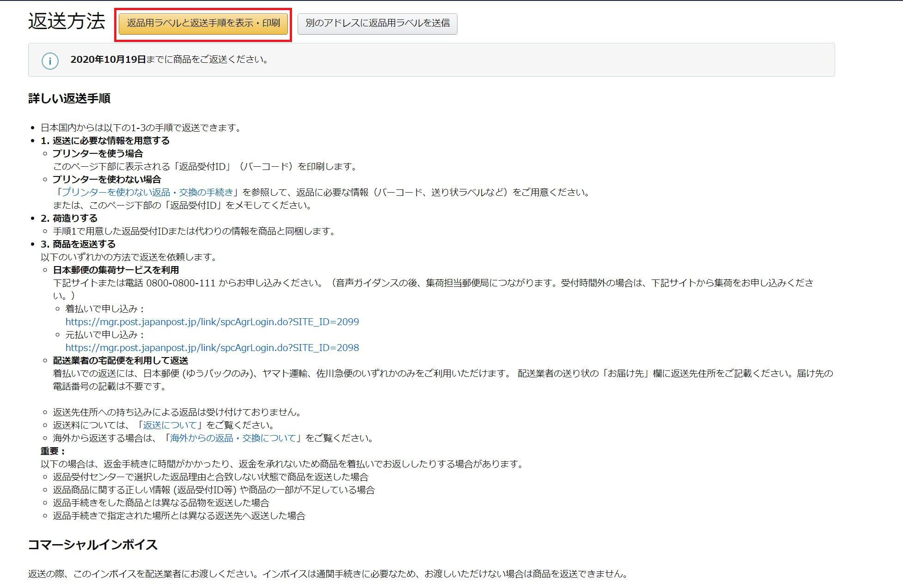
Task: Click step 3 商品を返送する heading
Action: [78, 244]
